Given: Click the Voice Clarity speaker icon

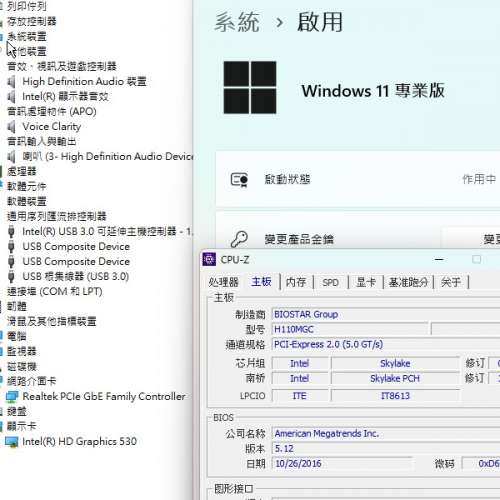Looking at the screenshot, I should [x=11, y=127].
